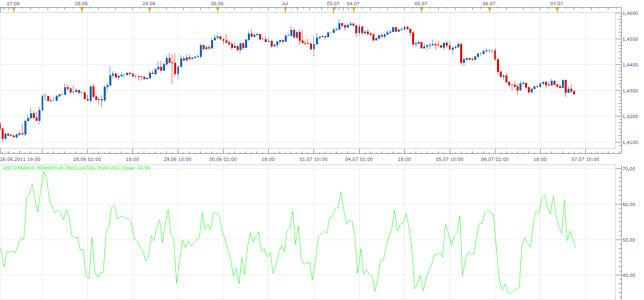
Task: Click the 29.06 10:00 time label
Action: click(177, 159)
